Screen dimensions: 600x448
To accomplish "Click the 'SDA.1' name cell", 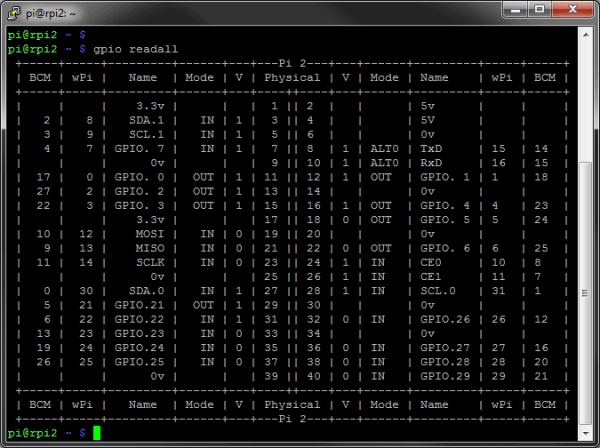I will (x=146, y=120).
